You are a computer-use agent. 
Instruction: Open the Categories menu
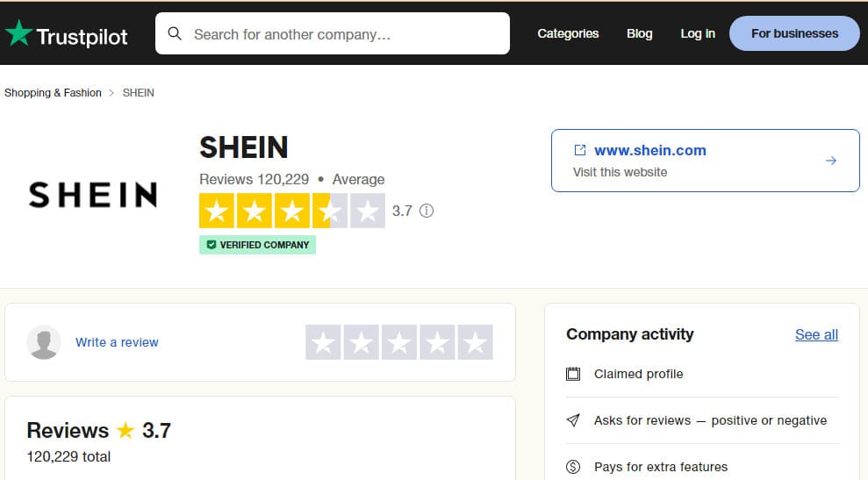(x=568, y=33)
